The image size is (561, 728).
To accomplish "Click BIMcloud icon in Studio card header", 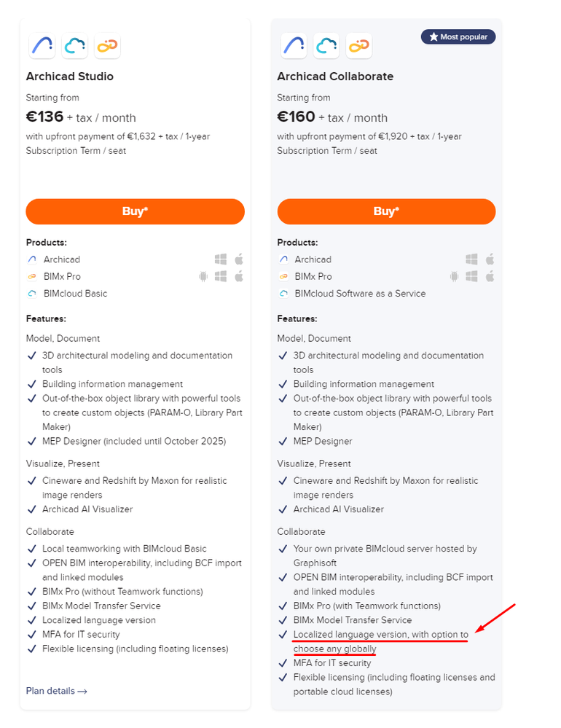I will tap(74, 46).
